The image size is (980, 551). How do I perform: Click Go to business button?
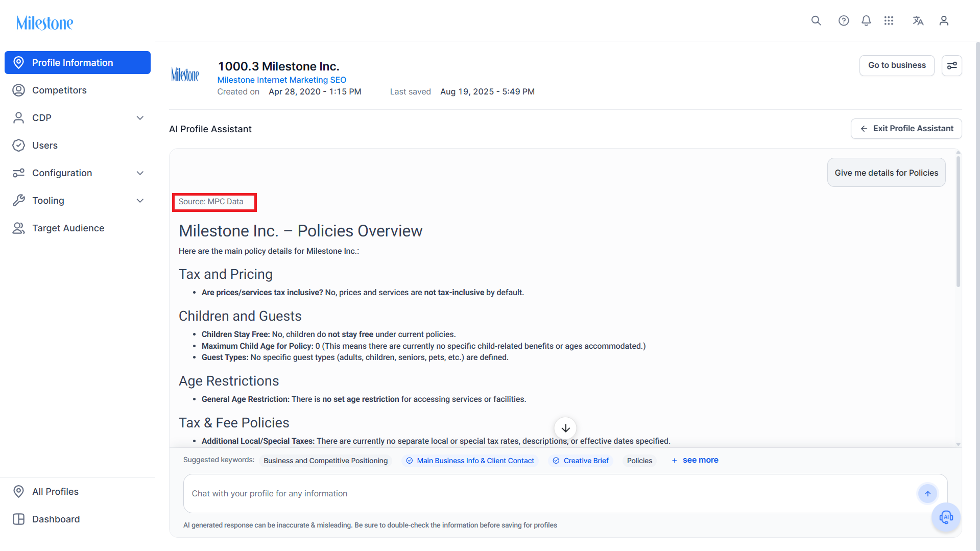click(x=897, y=65)
